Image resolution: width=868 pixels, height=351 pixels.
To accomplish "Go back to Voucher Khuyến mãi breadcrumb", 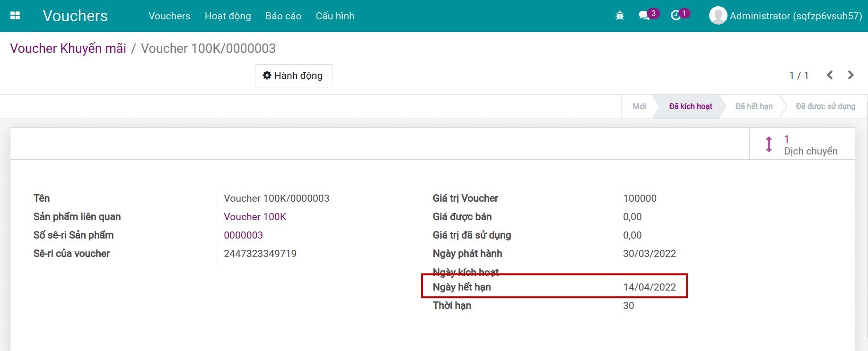I will (68, 49).
